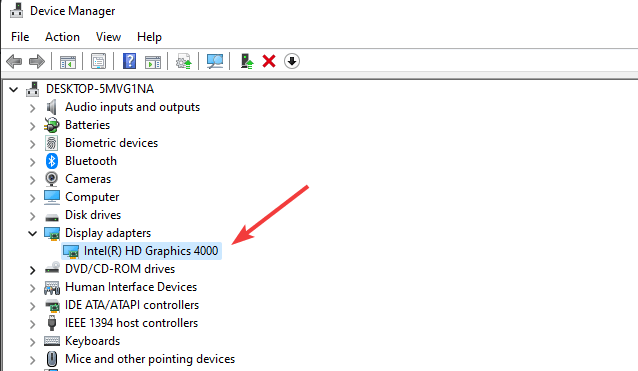Select the Human Interface Devices label

point(131,287)
